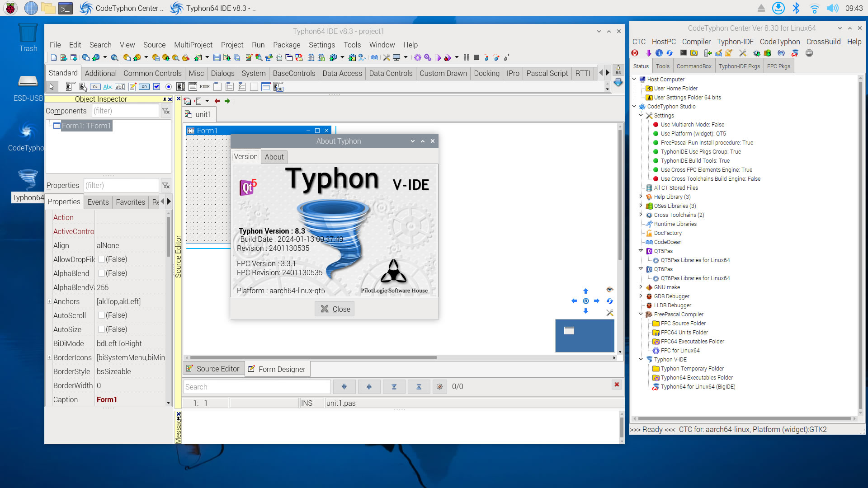Toggle the Components filter options icon
868x488 pixels.
[x=166, y=111]
